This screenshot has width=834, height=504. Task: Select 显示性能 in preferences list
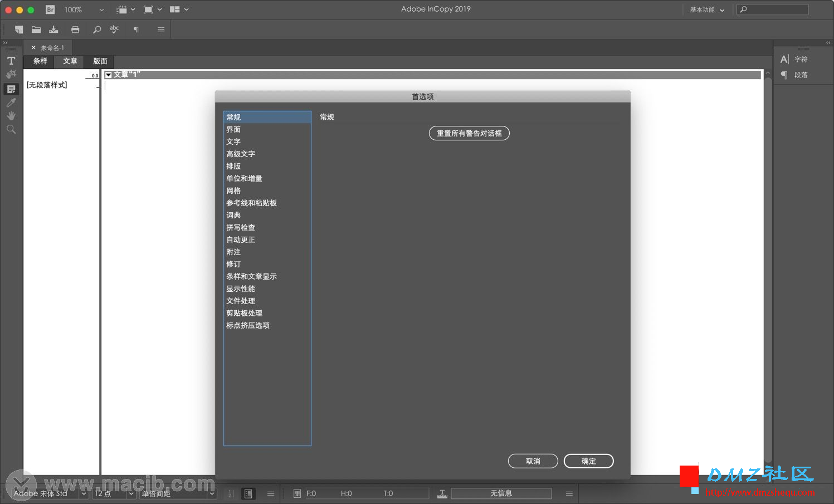tap(267, 288)
